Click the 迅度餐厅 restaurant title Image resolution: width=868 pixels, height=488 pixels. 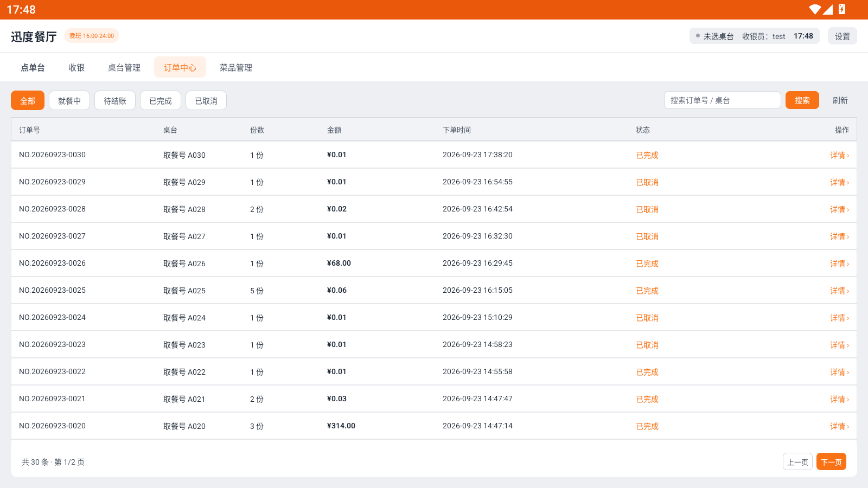(x=34, y=36)
